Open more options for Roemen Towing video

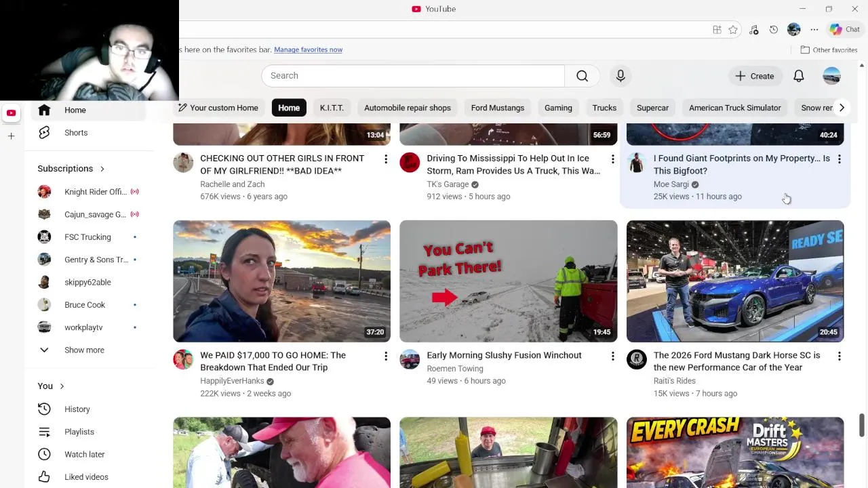(612, 356)
